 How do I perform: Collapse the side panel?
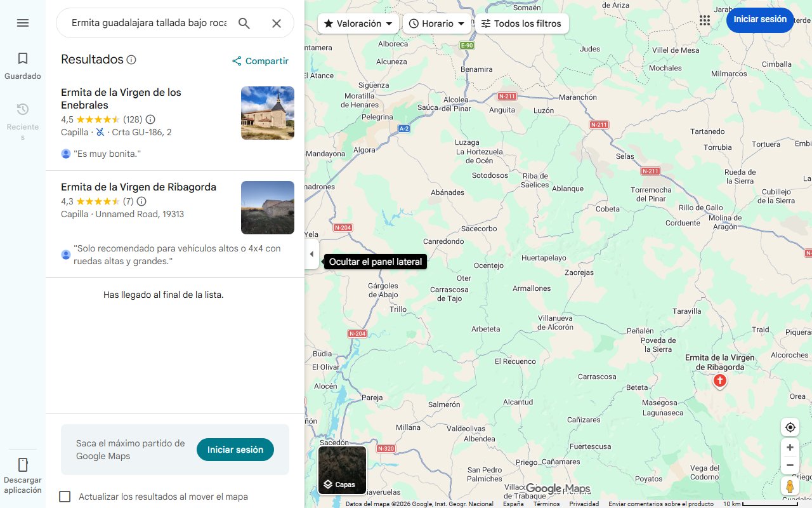pyautogui.click(x=311, y=253)
